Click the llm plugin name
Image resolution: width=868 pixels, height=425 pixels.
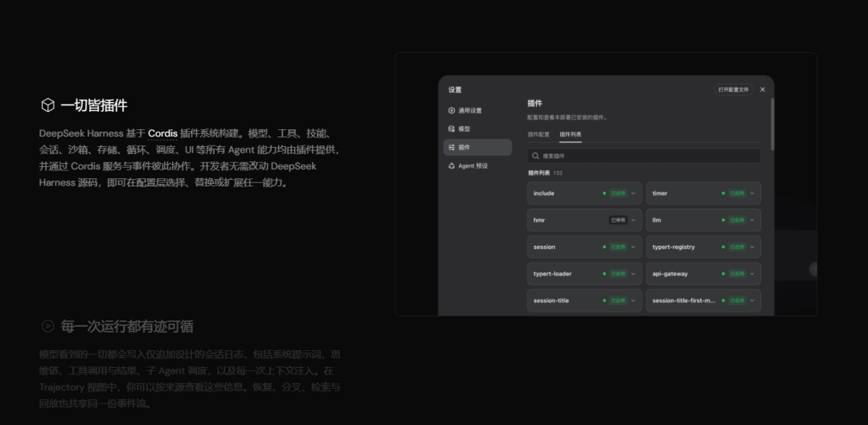(657, 220)
